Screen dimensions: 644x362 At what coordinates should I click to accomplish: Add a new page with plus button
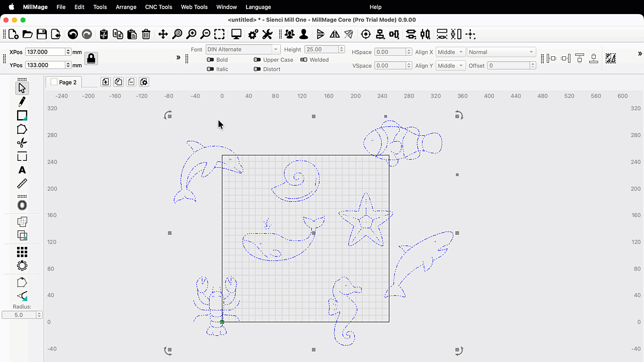pyautogui.click(x=106, y=82)
